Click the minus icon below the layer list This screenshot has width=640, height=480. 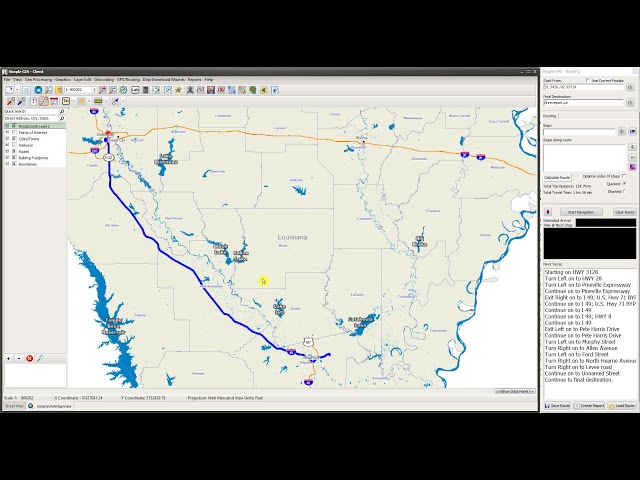[19, 358]
